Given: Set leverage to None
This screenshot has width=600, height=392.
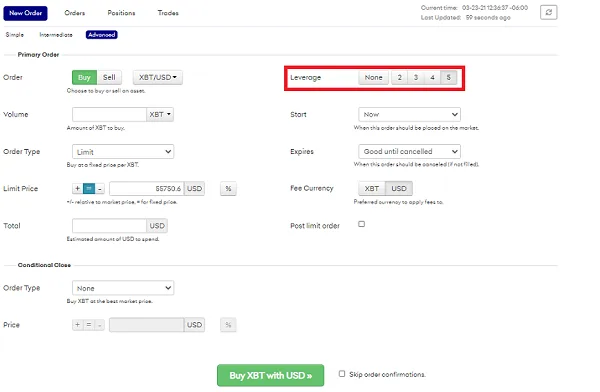Looking at the screenshot, I should point(373,77).
